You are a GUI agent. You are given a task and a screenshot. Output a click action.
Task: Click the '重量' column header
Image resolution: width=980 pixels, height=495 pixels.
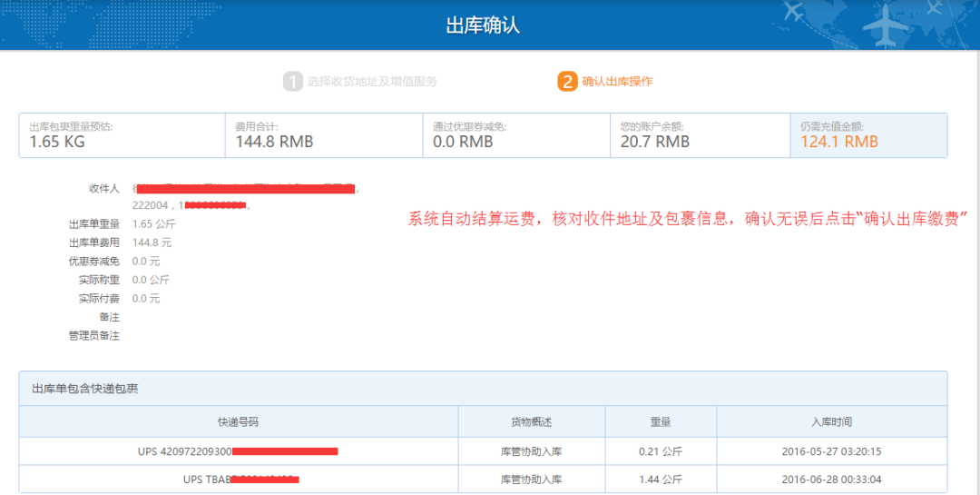point(661,422)
